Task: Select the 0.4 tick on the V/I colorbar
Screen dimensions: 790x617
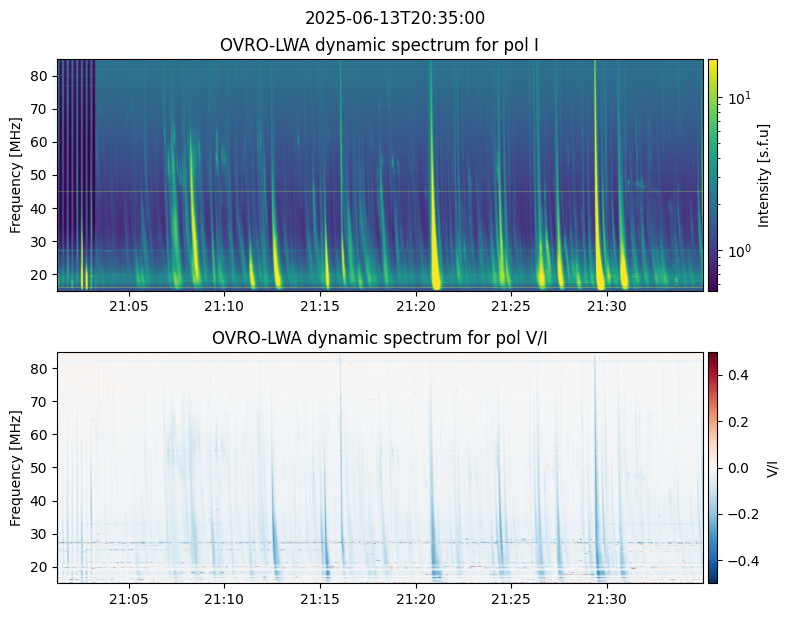Action: point(735,374)
